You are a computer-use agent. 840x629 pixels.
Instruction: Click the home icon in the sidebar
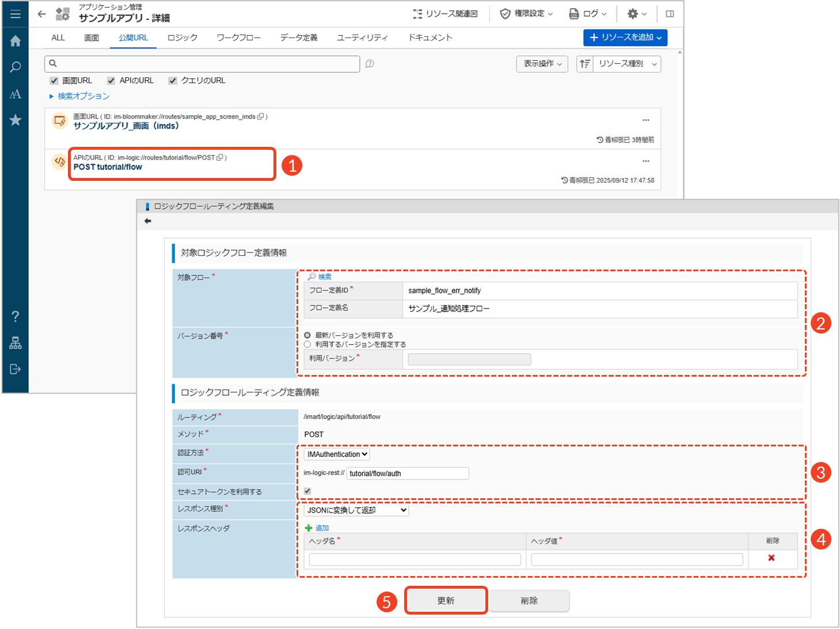pyautogui.click(x=16, y=41)
